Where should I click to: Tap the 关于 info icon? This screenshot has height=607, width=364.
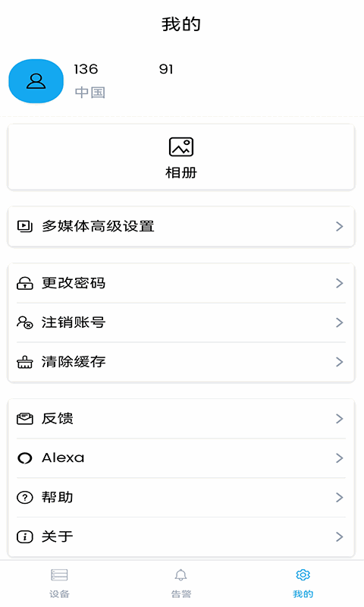pyautogui.click(x=25, y=537)
